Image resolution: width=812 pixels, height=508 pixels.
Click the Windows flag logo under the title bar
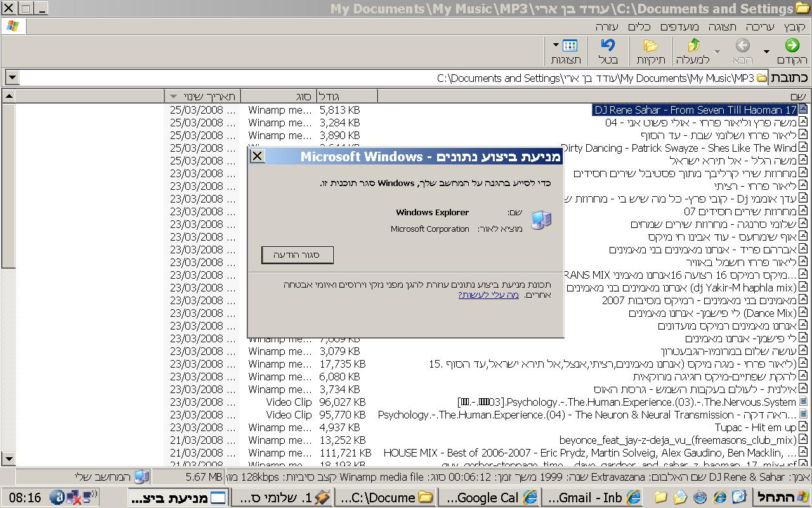[x=12, y=26]
